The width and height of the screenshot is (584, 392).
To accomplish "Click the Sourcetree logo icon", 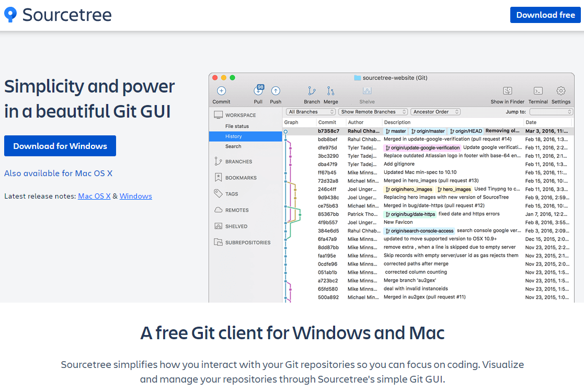I will (x=10, y=15).
